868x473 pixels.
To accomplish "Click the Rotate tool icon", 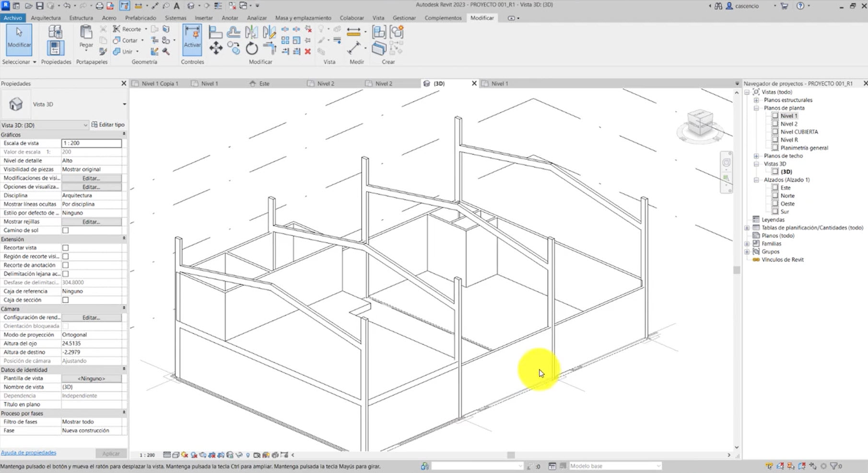I will [x=252, y=48].
